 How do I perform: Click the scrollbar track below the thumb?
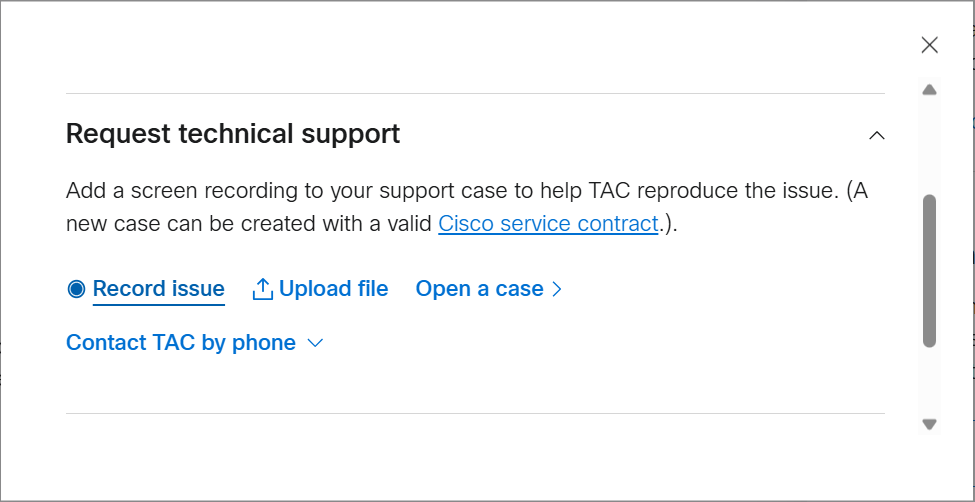click(x=930, y=381)
